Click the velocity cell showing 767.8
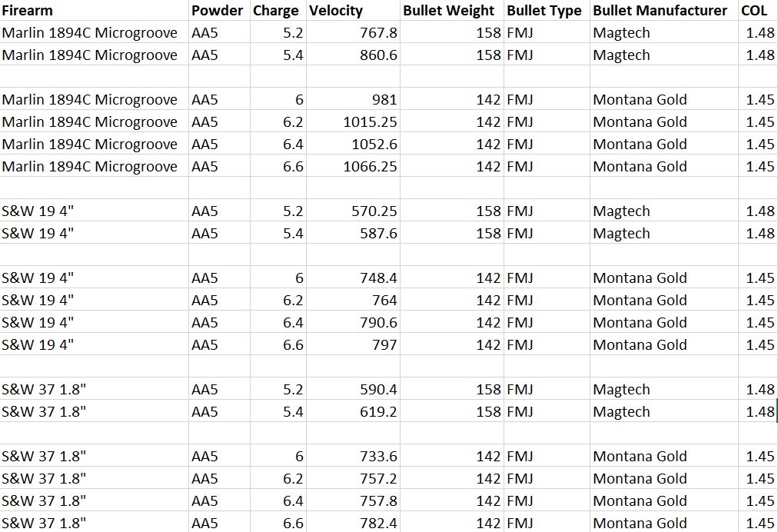 353,32
